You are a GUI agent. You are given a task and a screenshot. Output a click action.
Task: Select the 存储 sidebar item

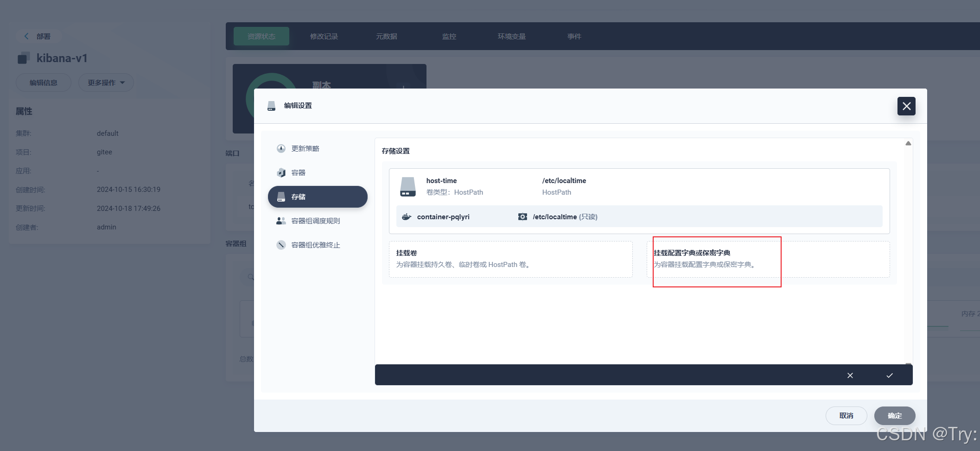tap(318, 197)
